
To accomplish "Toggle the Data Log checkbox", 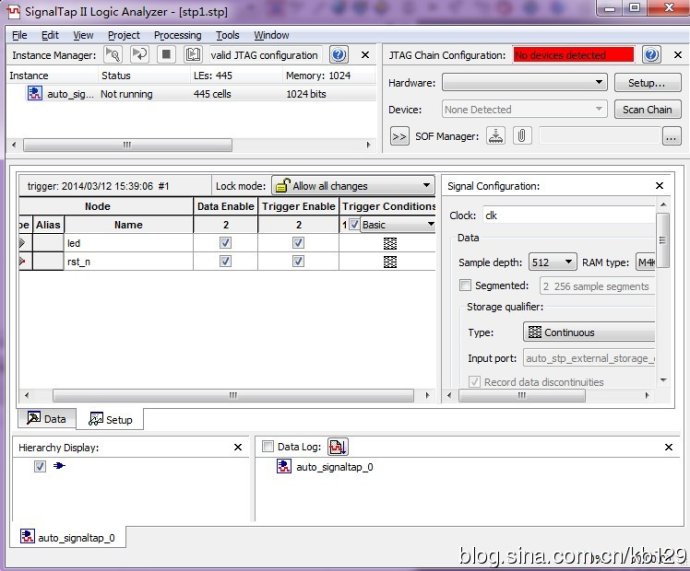I will 268,447.
